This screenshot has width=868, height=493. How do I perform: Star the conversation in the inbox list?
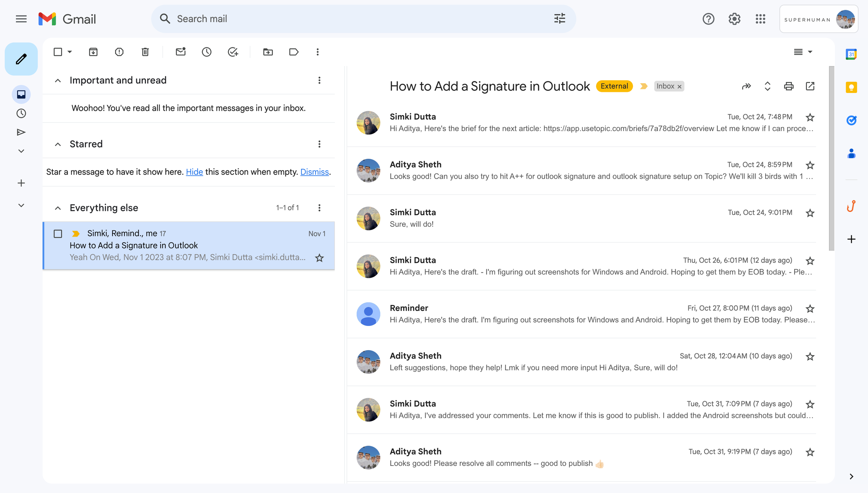319,258
